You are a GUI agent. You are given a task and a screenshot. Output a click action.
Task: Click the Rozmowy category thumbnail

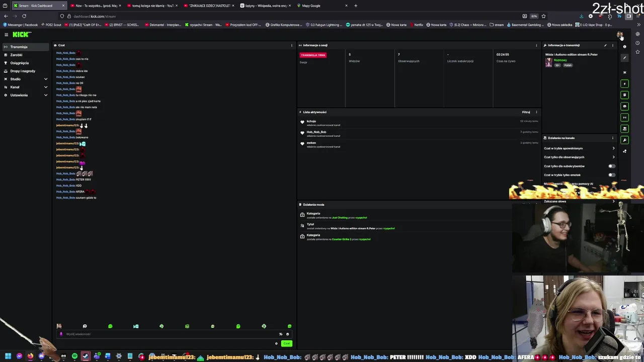pyautogui.click(x=548, y=62)
